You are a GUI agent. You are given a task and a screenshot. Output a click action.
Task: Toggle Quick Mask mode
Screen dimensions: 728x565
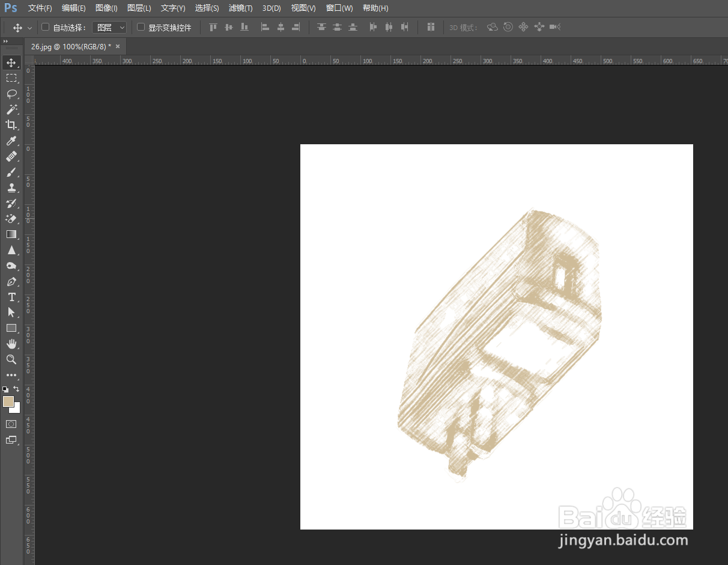tap(11, 424)
